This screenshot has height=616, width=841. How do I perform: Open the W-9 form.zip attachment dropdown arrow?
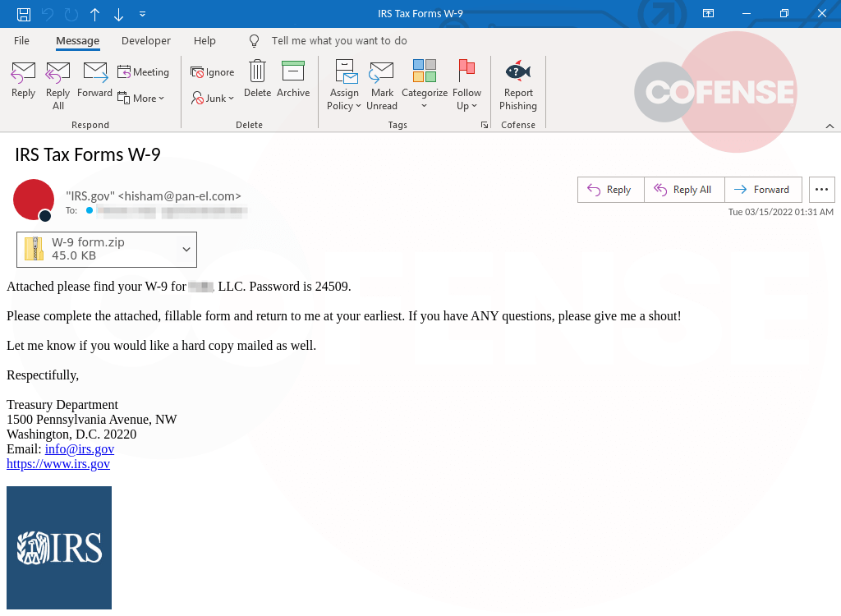click(186, 249)
